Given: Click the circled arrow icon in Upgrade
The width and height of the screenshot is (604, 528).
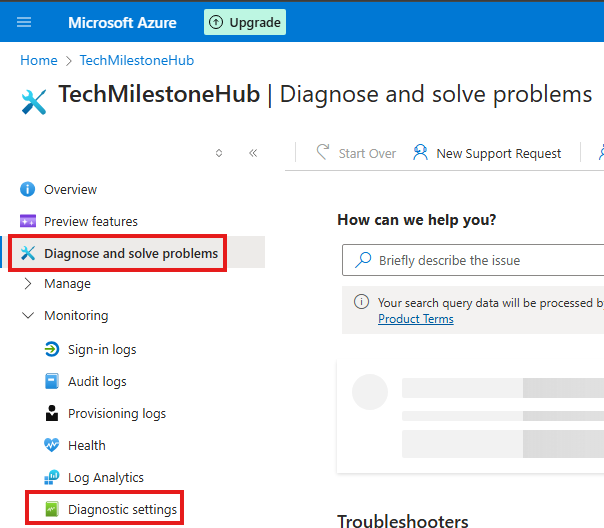Looking at the screenshot, I should (x=216, y=22).
